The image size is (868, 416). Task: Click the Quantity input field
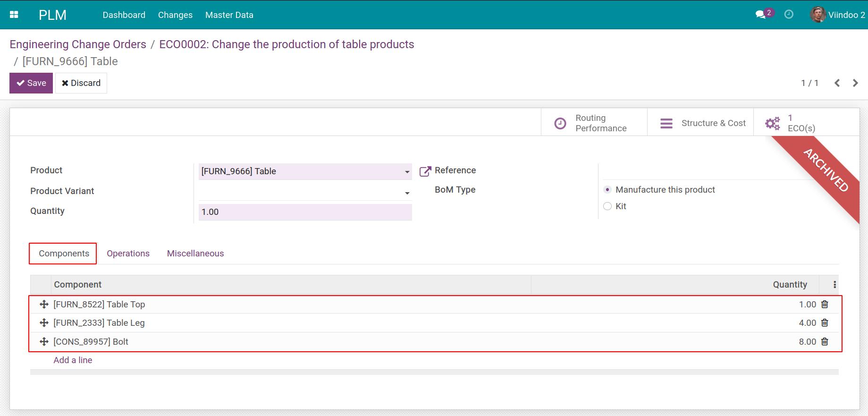(x=305, y=212)
